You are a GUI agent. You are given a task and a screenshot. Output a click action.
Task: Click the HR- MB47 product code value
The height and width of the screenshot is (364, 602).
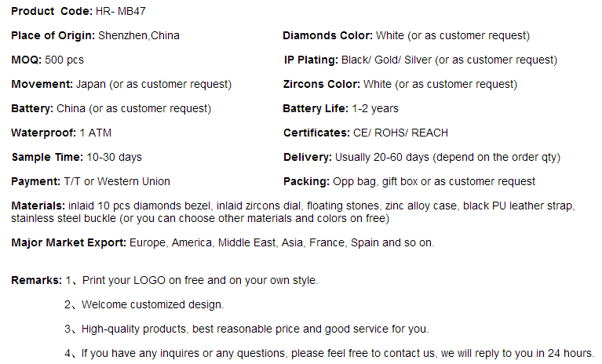(121, 11)
